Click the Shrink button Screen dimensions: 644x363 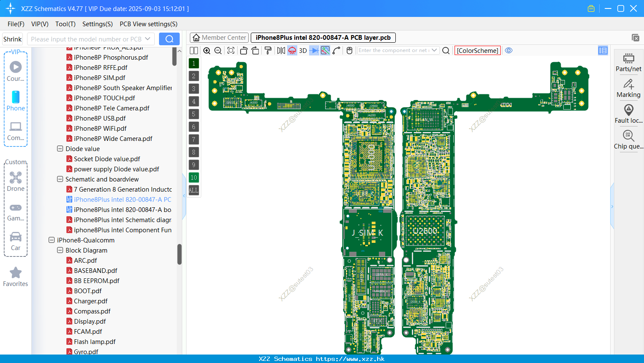[x=12, y=39]
